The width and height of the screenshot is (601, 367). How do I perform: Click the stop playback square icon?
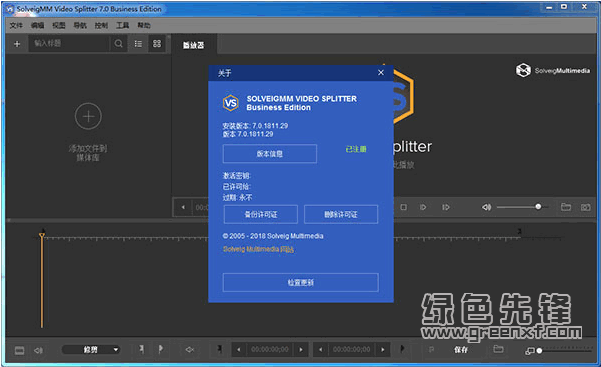[x=404, y=207]
